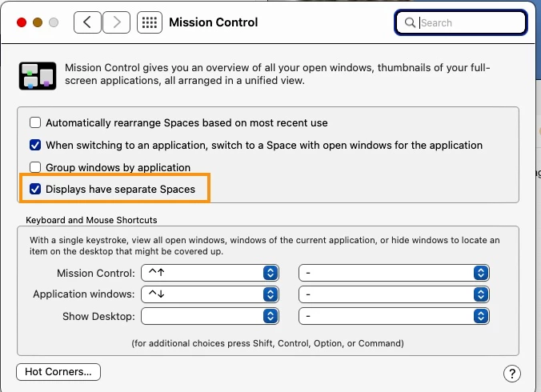Viewport: 541px width, 392px height.
Task: Open Mission Control mouse shortcut dropdown
Action: (394, 273)
